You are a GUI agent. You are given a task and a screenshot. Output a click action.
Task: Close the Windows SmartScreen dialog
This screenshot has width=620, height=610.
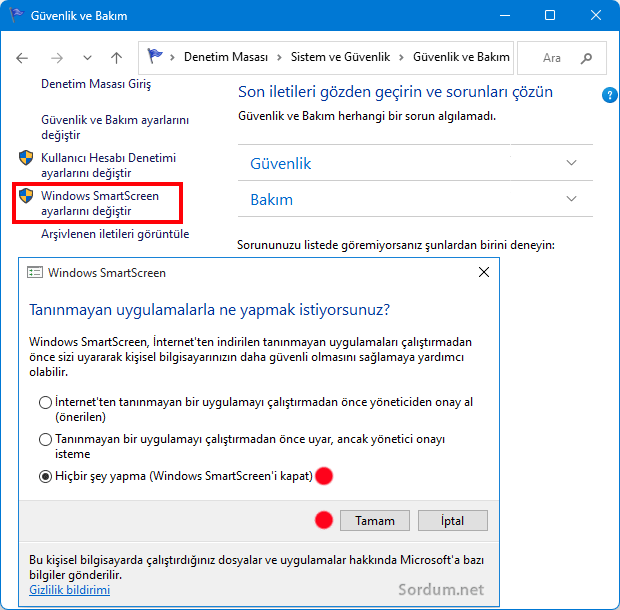tap(484, 272)
